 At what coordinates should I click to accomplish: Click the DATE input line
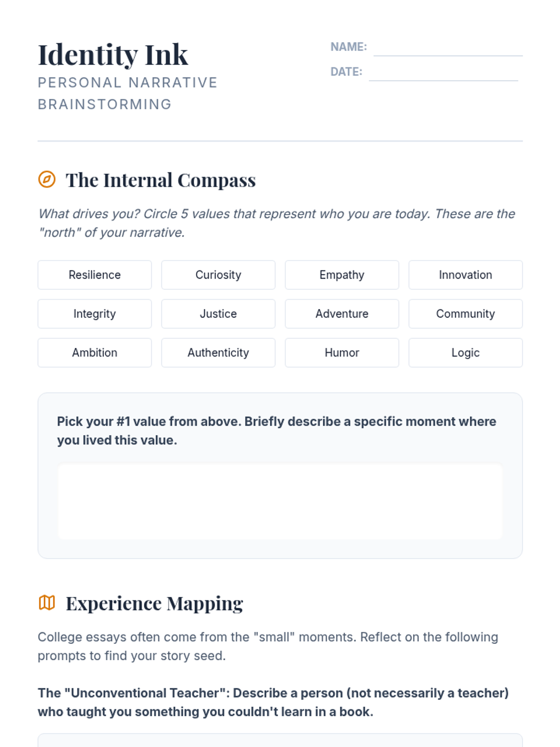(443, 74)
